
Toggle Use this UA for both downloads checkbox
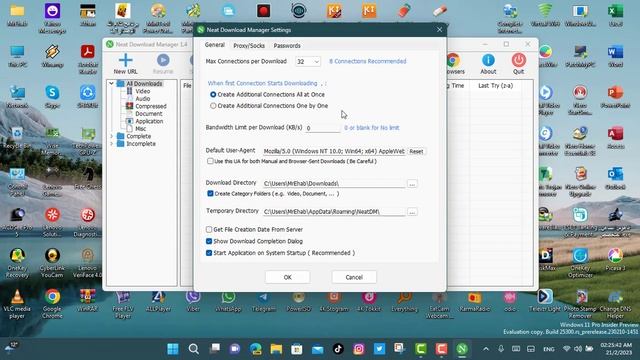click(210, 161)
